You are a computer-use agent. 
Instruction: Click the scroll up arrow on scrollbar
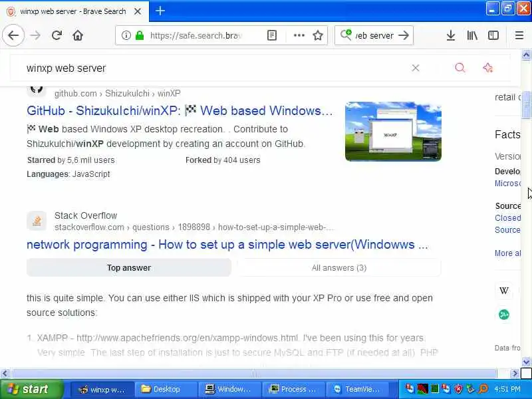(x=526, y=55)
